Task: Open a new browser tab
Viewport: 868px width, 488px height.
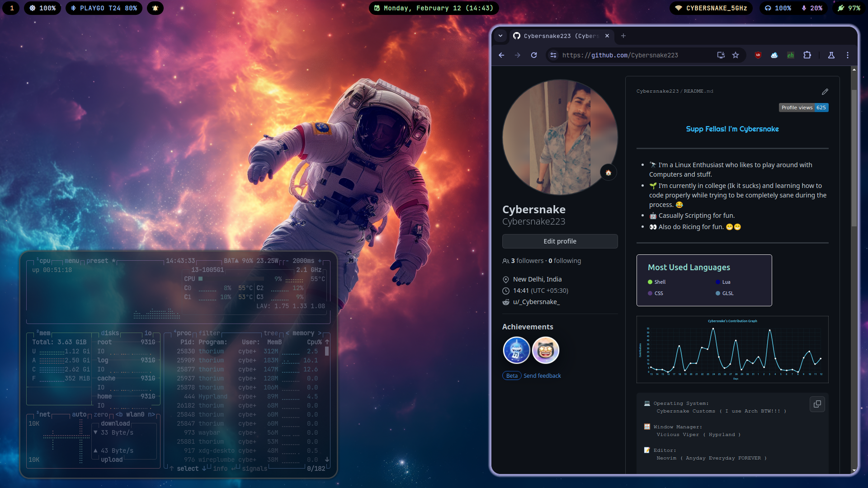Action: 623,36
